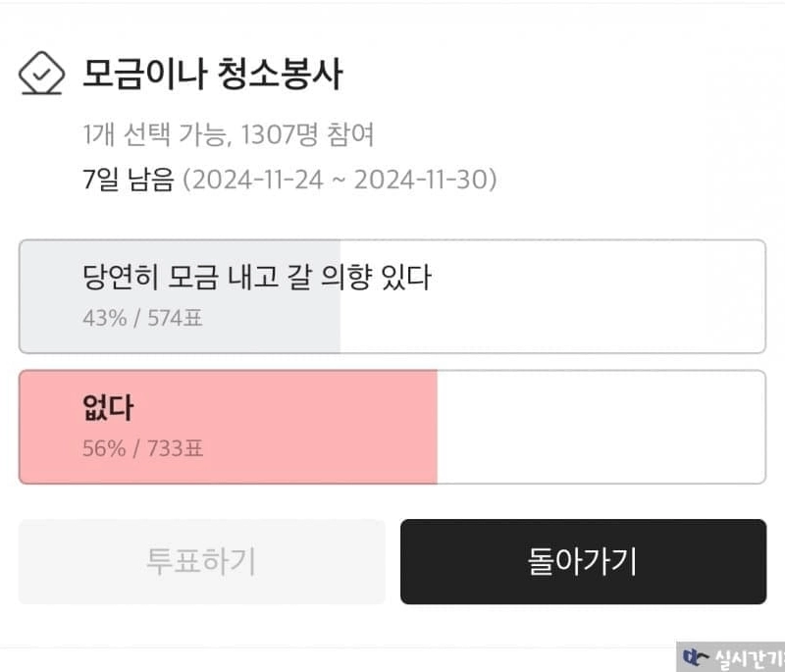Click the poll title "모금이나 청소봉사"
Image resolution: width=785 pixels, height=672 pixels.
click(x=213, y=75)
